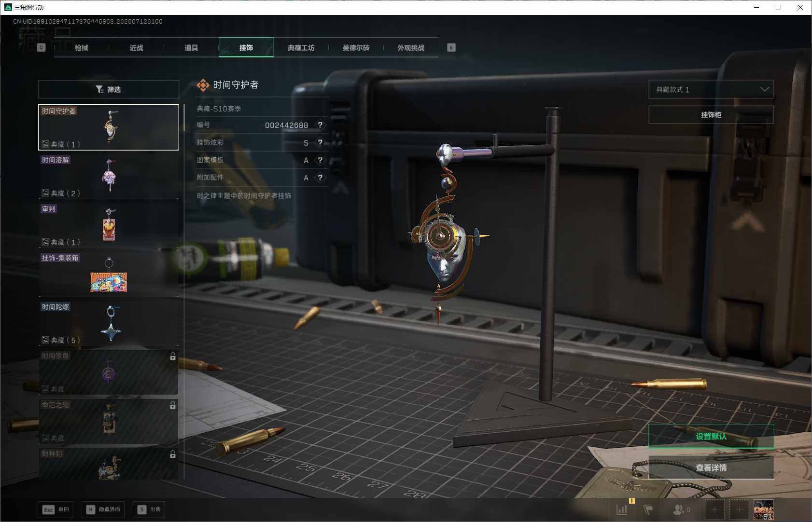Click the charm list scrollbar
Viewport: 812px width, 522px height.
184,118
